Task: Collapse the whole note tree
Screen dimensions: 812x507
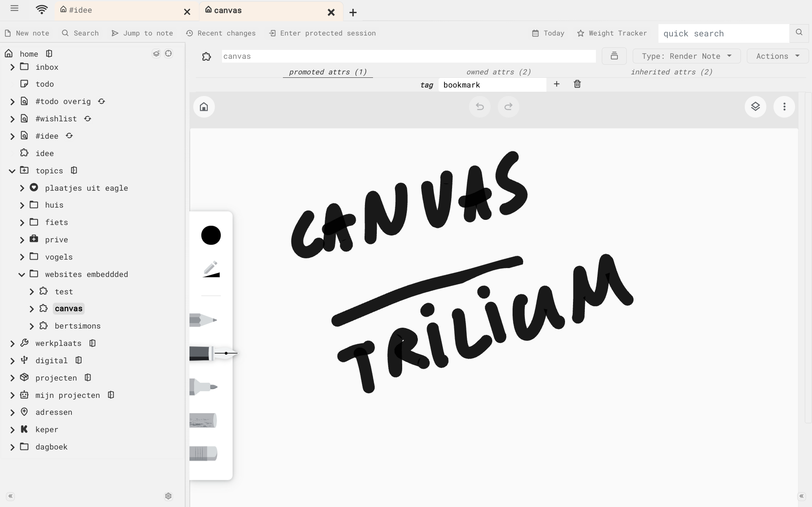Action: (156, 54)
